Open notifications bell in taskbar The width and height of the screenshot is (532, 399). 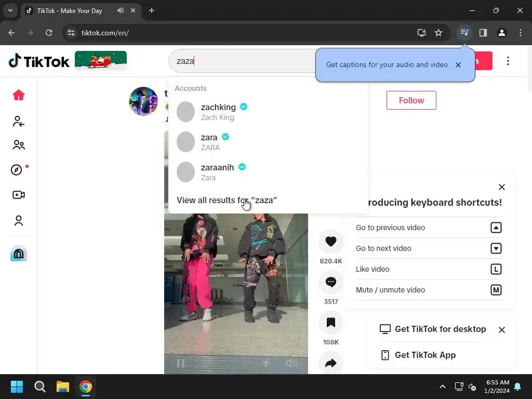pos(518,387)
